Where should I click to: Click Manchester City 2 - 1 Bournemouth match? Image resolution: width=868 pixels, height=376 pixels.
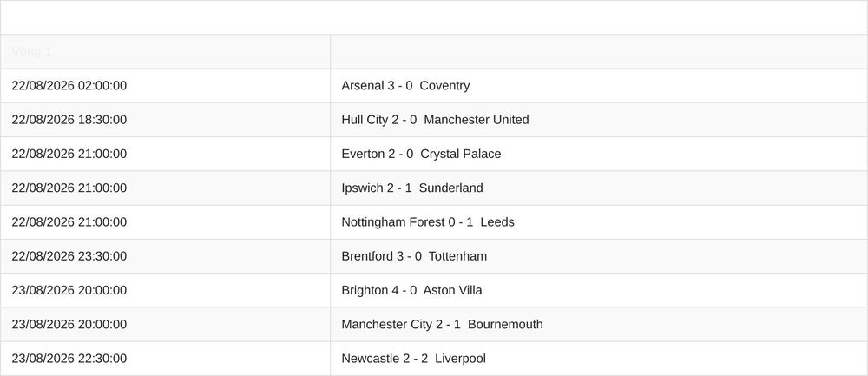tap(443, 325)
